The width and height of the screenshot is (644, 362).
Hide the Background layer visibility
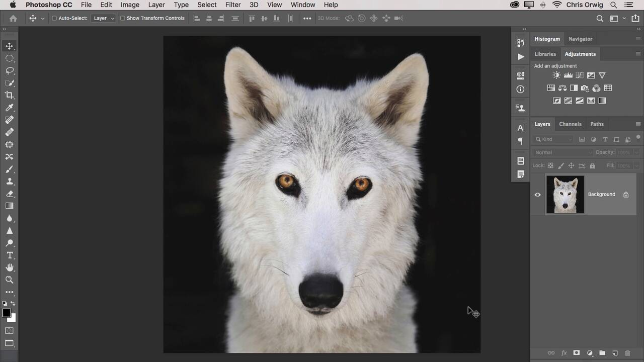click(x=537, y=195)
